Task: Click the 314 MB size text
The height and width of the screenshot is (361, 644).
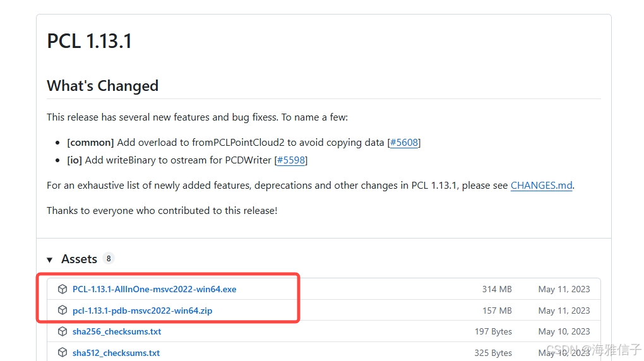Action: (497, 289)
